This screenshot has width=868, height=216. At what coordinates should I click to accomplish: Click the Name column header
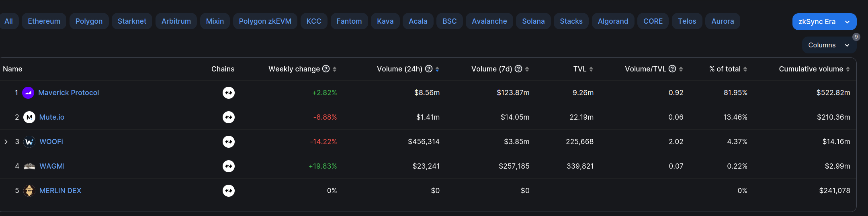(x=12, y=69)
